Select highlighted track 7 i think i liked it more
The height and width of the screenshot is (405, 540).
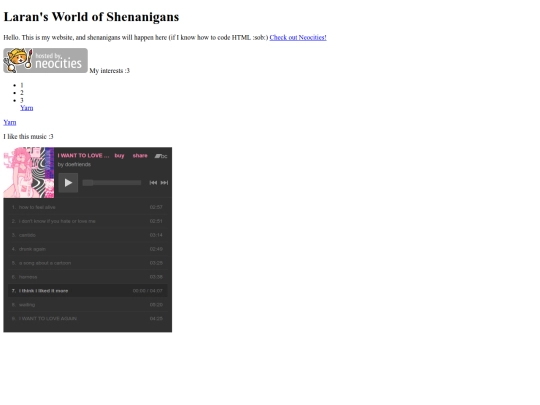pos(87,291)
